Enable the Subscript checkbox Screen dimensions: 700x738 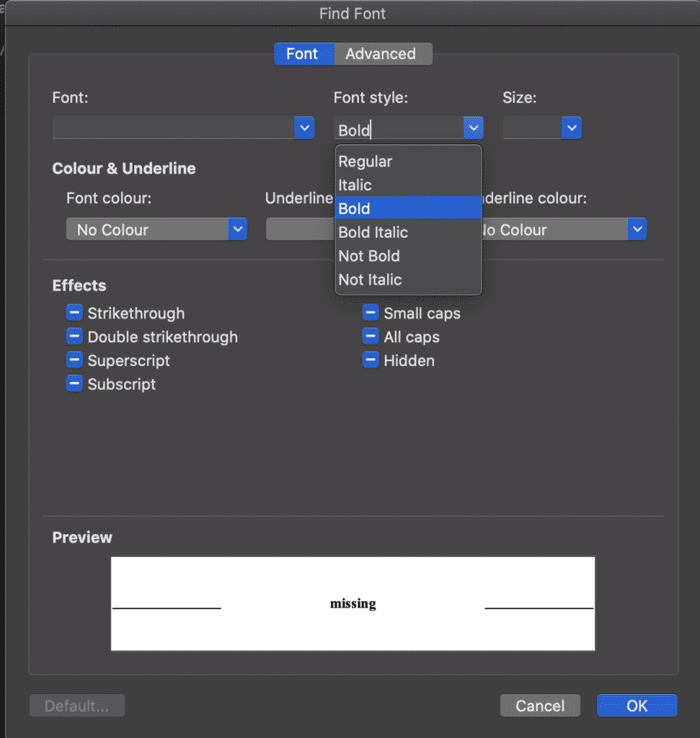74,384
